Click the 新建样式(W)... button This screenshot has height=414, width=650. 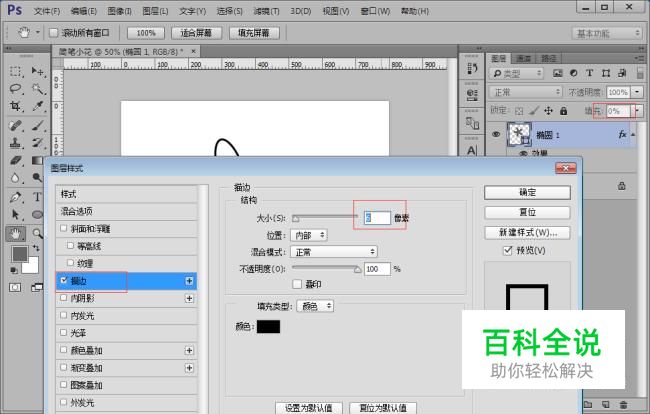click(527, 232)
